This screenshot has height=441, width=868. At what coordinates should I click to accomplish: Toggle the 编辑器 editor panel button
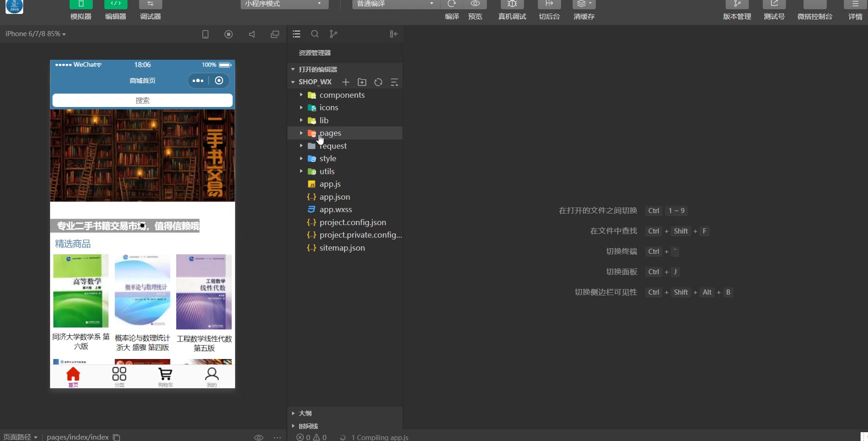[x=115, y=5]
